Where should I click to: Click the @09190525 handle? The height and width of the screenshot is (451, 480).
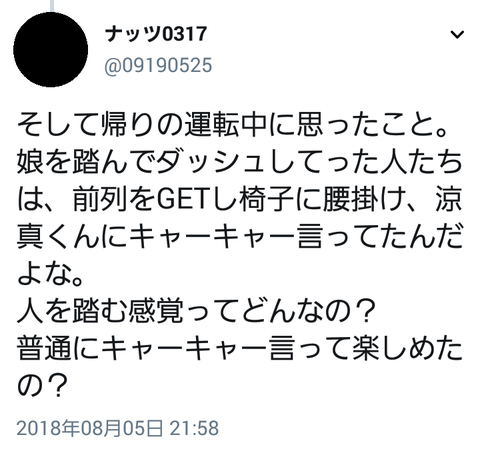158,65
